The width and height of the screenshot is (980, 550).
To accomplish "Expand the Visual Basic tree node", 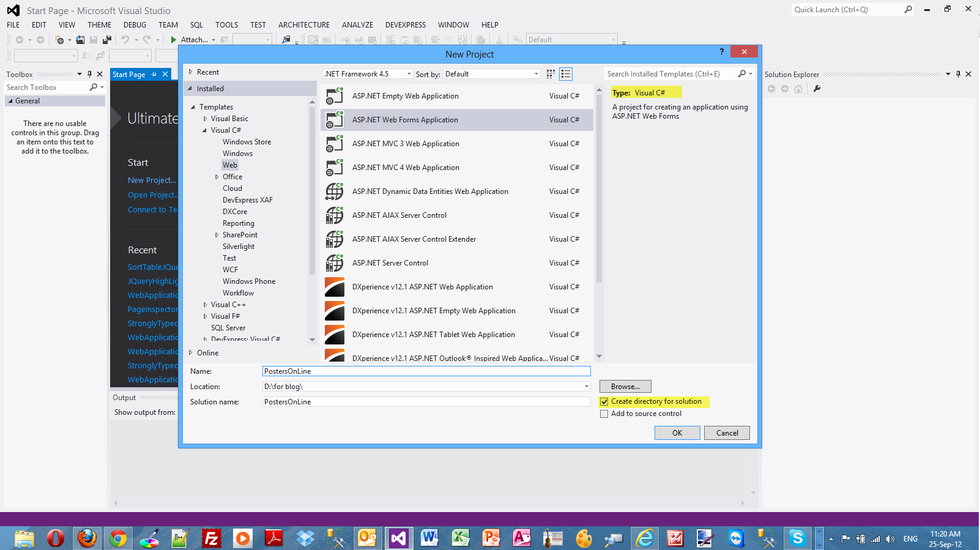I will (x=206, y=119).
